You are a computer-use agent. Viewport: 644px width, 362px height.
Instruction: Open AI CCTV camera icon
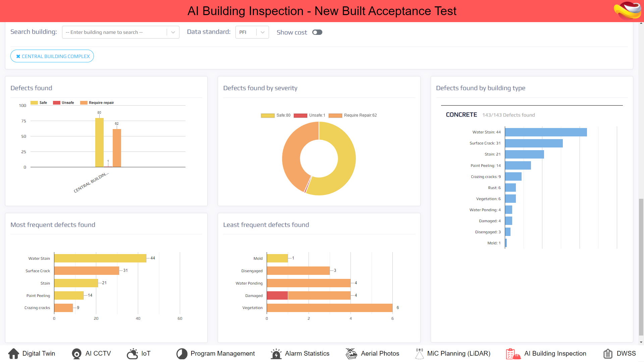(76, 354)
